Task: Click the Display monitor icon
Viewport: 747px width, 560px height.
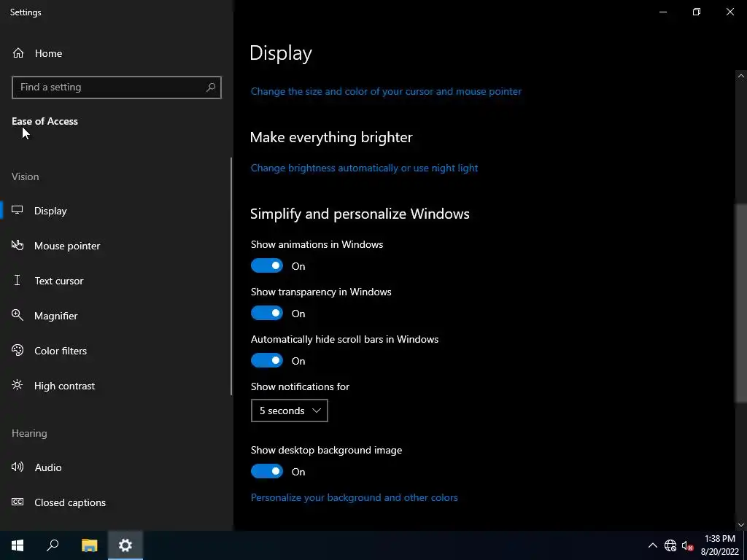Action: pyautogui.click(x=18, y=210)
